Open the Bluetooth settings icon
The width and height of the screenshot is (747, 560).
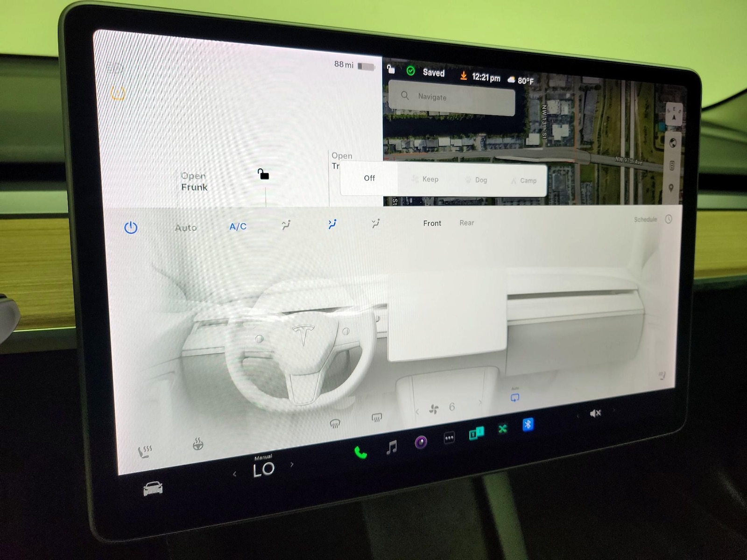(x=528, y=424)
